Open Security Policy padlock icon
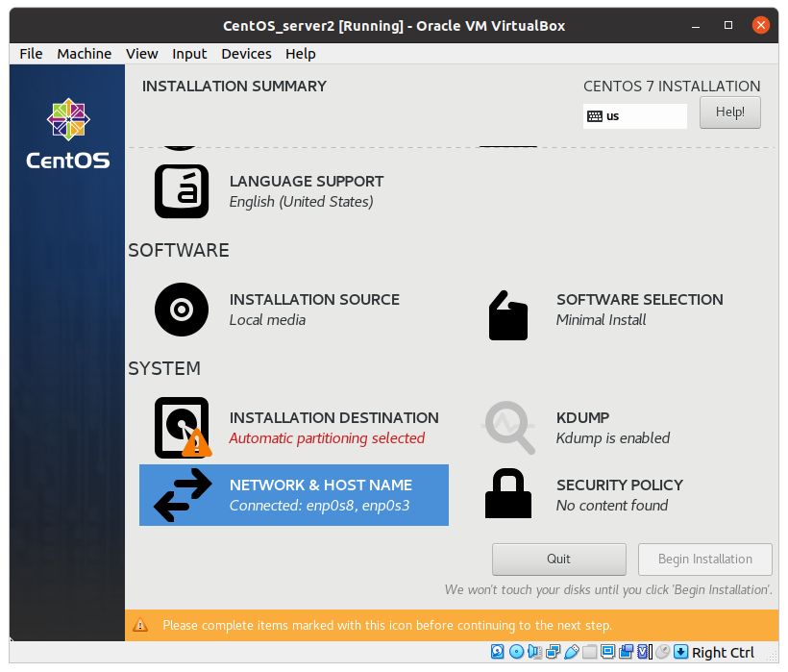 [508, 495]
